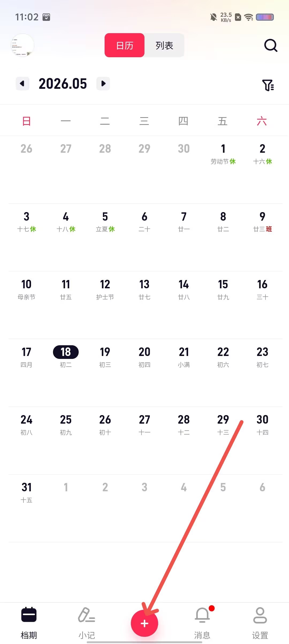Switch to 列表 list view

(x=164, y=45)
